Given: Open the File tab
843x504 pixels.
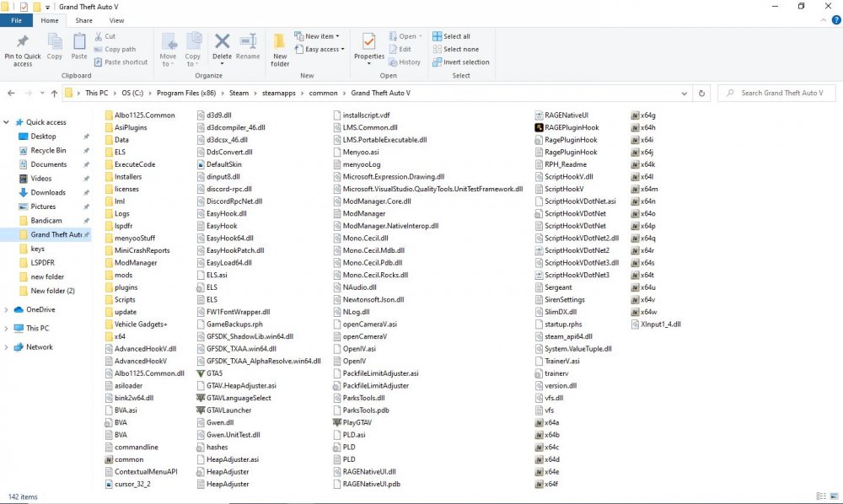Looking at the screenshot, I should [16, 20].
